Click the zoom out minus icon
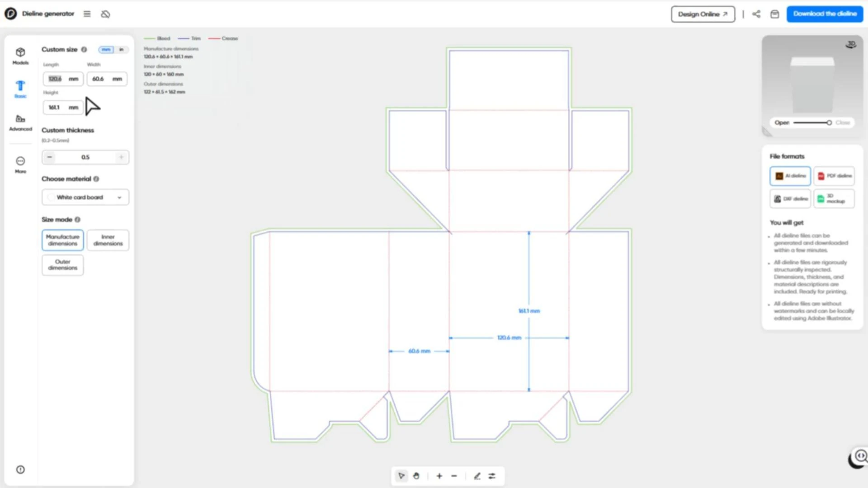Screen dimensions: 868x488 pyautogui.click(x=454, y=476)
